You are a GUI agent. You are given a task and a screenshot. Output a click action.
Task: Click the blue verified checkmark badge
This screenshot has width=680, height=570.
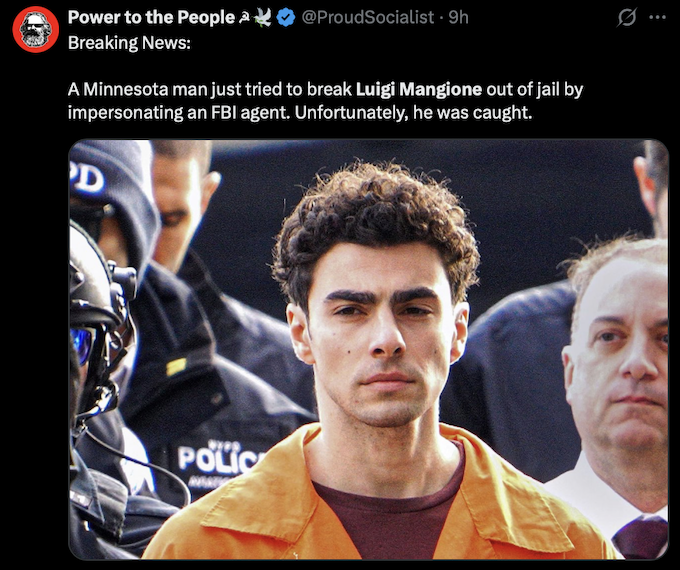(x=286, y=18)
